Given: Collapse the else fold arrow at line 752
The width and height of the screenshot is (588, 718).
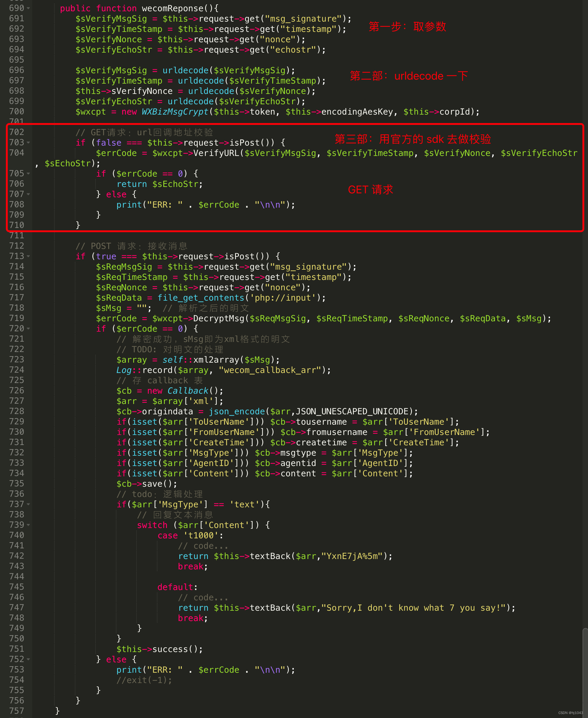Looking at the screenshot, I should [x=29, y=659].
